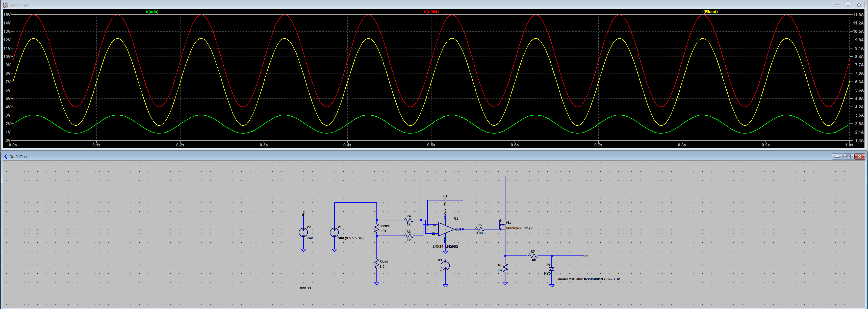Click the MYD diode value text

coord(547,274)
